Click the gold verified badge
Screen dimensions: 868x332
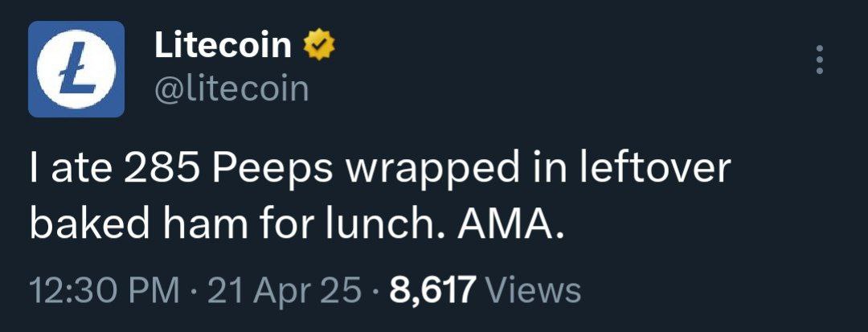pyautogui.click(x=319, y=45)
